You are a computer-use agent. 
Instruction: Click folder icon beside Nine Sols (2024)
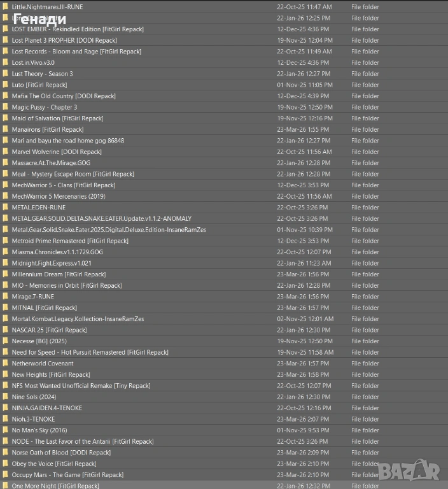[5, 397]
